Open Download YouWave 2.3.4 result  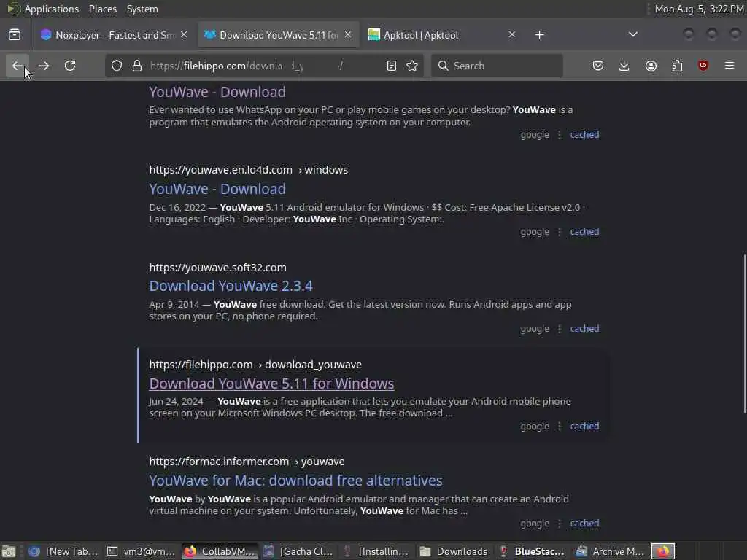(x=231, y=286)
